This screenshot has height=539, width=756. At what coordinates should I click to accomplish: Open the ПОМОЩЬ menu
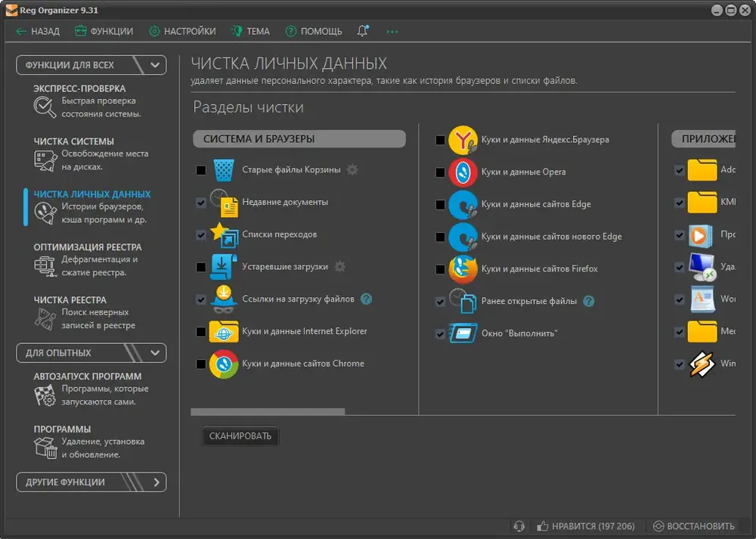314,31
